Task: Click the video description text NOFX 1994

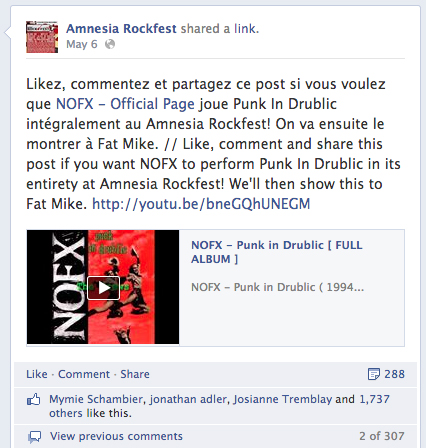Action: tap(277, 287)
